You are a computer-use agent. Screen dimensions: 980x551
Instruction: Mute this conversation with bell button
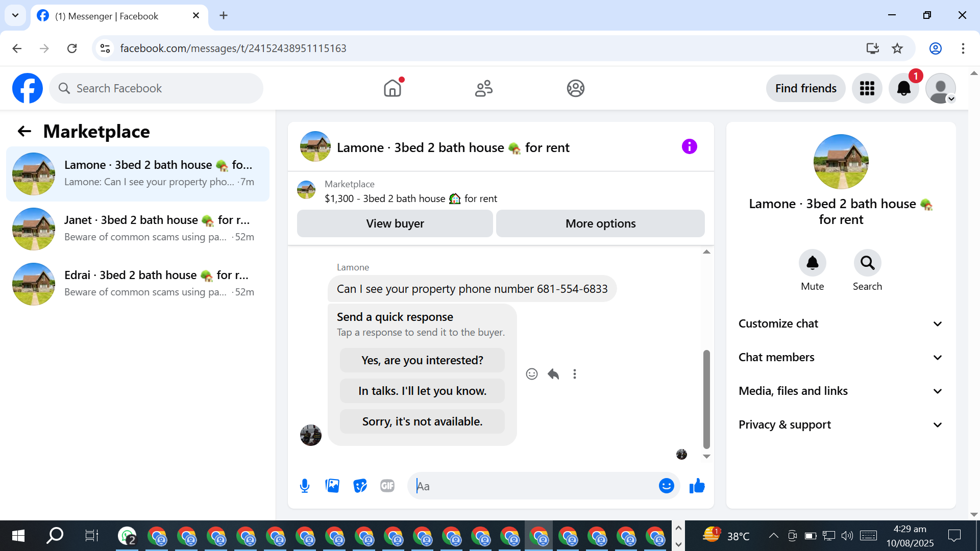click(x=812, y=263)
